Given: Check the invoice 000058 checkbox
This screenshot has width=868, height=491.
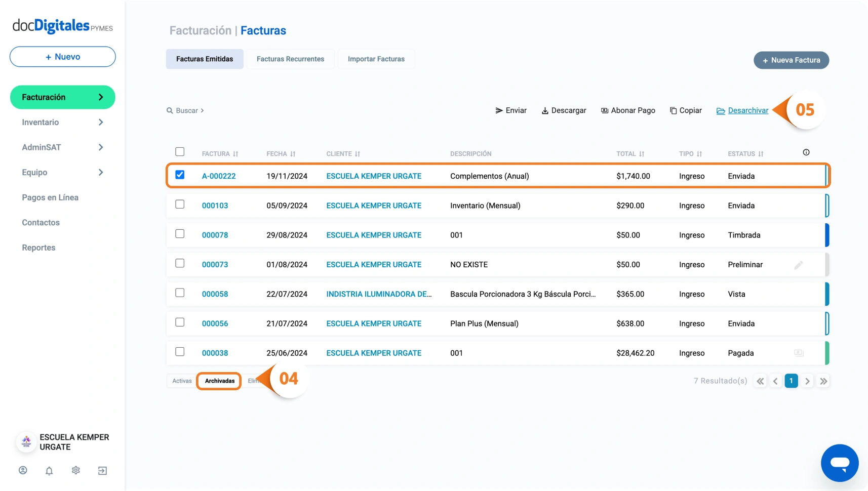Looking at the screenshot, I should (180, 293).
